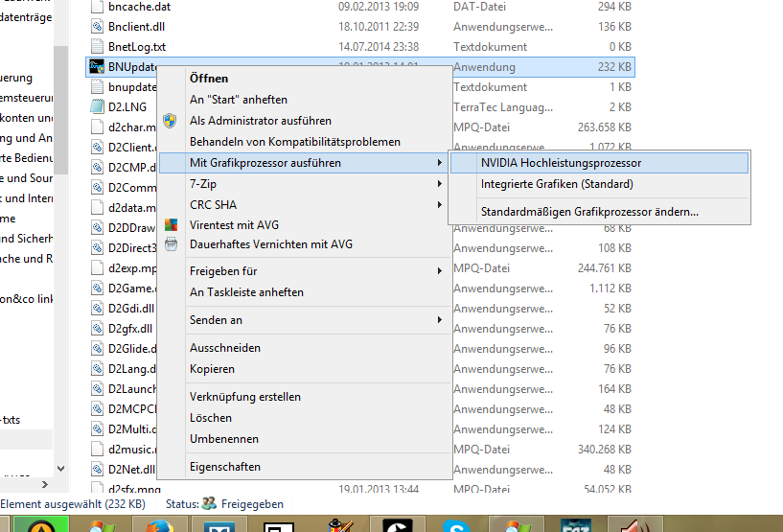Select the Bnclient.dll file icon
The image size is (783, 532).
coord(97,27)
